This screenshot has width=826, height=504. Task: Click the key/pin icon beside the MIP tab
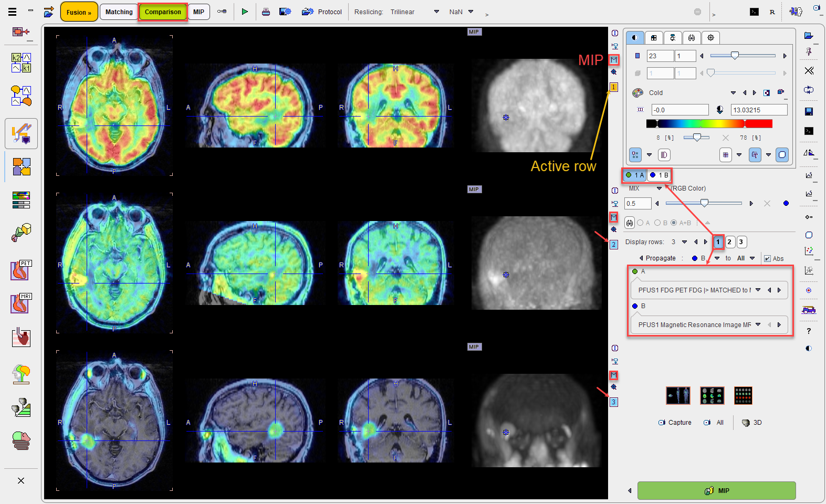click(222, 12)
